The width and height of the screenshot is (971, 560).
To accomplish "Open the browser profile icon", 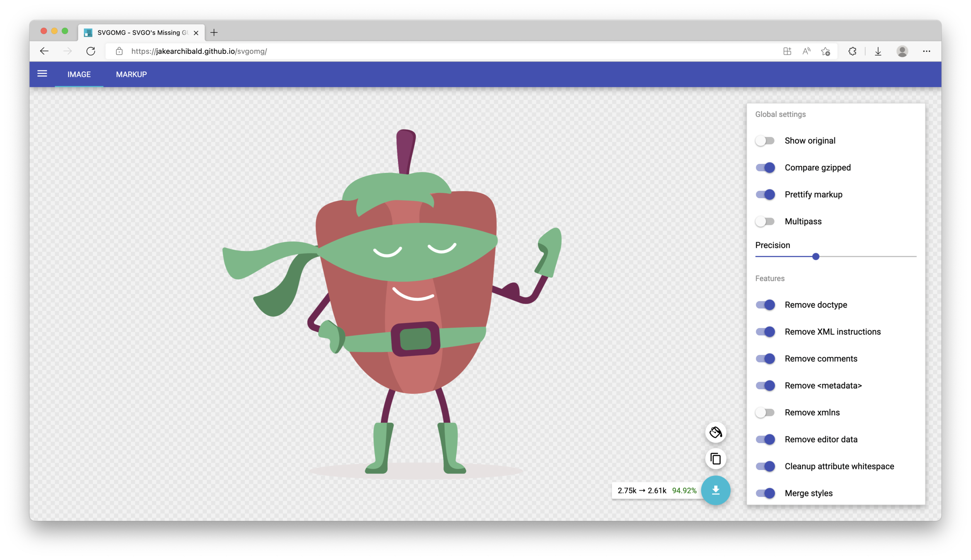I will point(902,51).
